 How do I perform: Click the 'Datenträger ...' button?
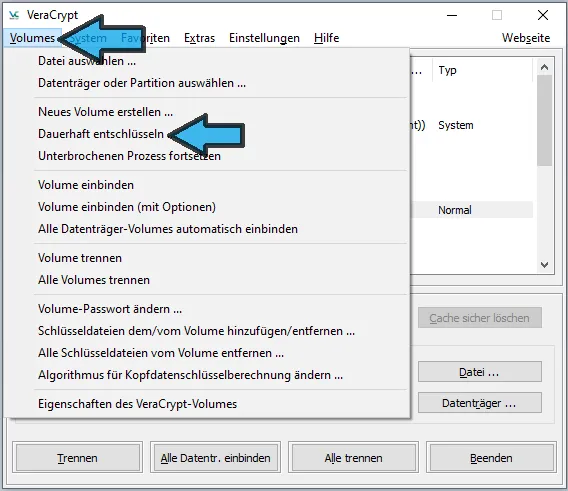(480, 403)
